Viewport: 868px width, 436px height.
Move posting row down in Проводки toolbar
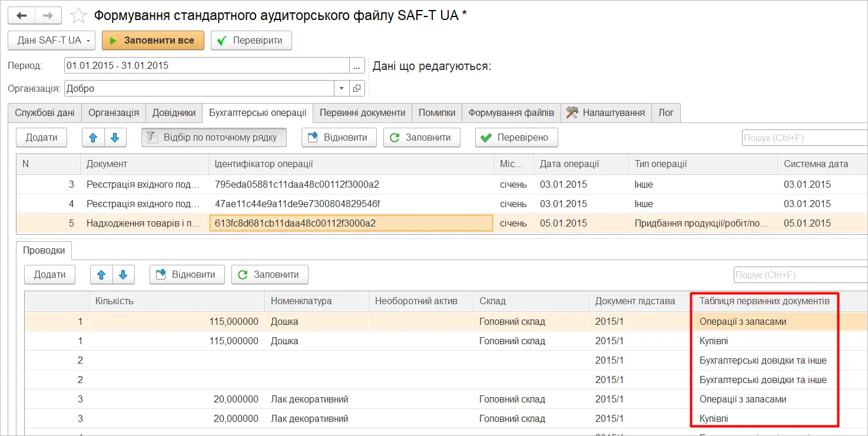tap(124, 274)
